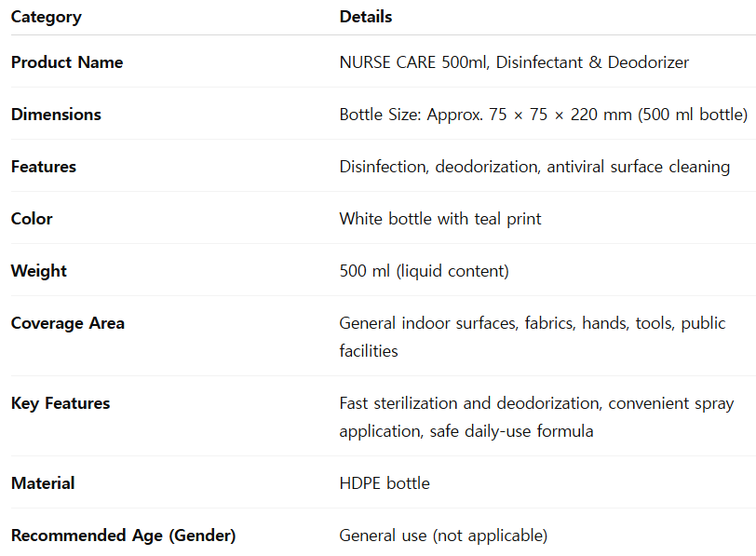Click the Details column header
756x556 pixels.
[366, 17]
